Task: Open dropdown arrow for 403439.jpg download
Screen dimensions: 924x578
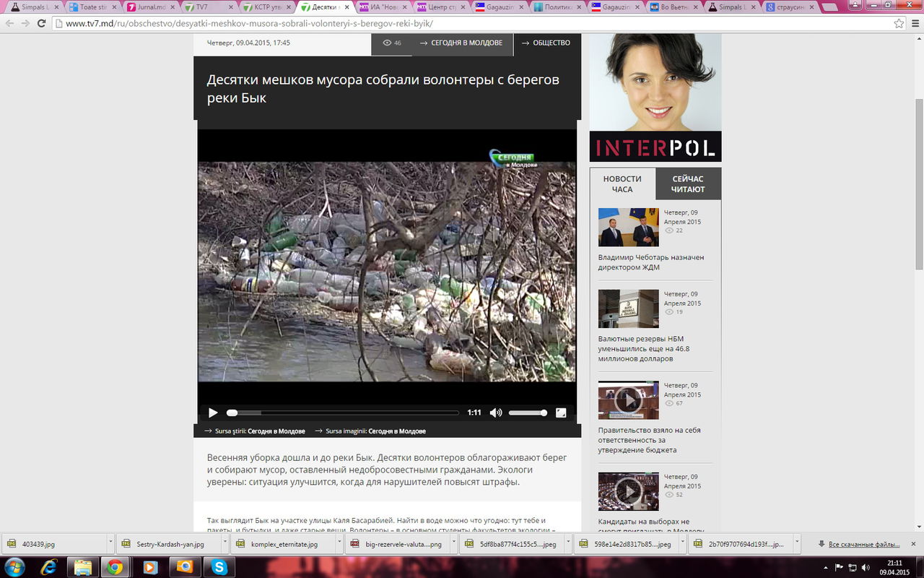Action: point(110,544)
